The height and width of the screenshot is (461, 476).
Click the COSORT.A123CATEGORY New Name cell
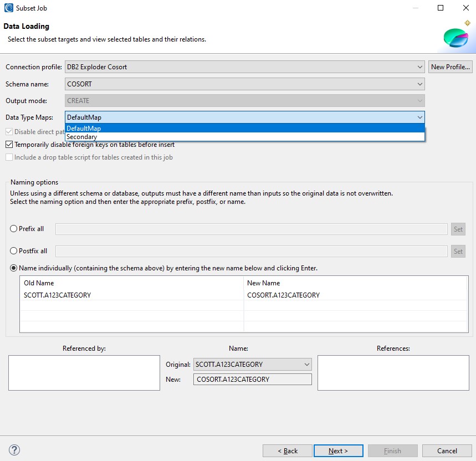pos(284,295)
